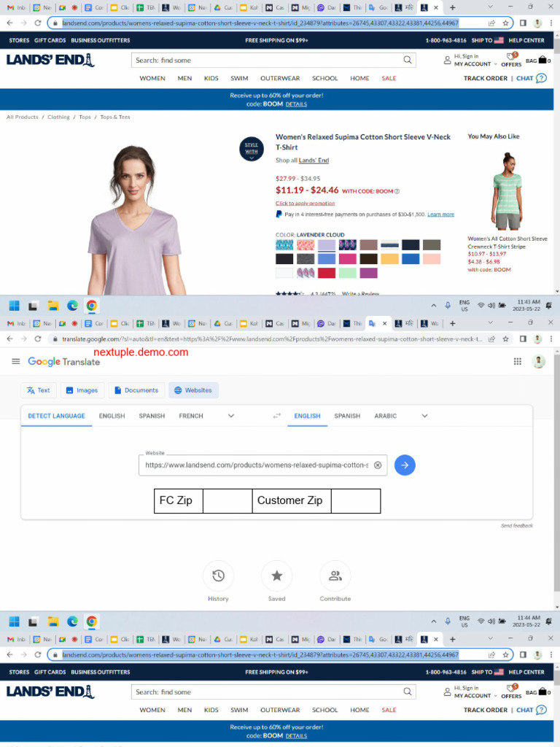
Task: Click the help question mark next to code BOOM
Action: click(x=397, y=191)
